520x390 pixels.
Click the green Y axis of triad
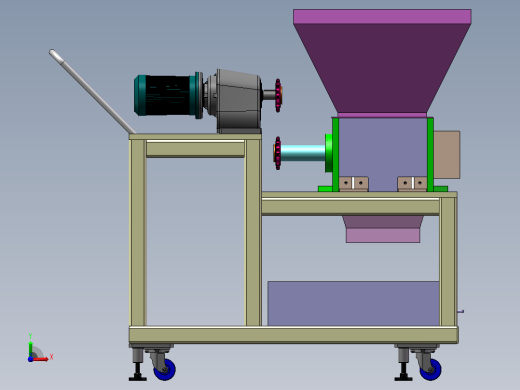tap(30, 348)
